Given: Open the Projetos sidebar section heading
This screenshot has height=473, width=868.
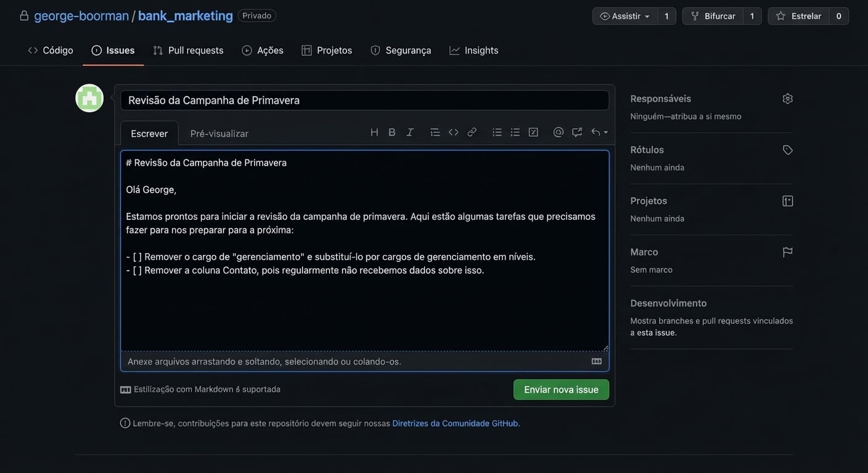Looking at the screenshot, I should coord(649,201).
